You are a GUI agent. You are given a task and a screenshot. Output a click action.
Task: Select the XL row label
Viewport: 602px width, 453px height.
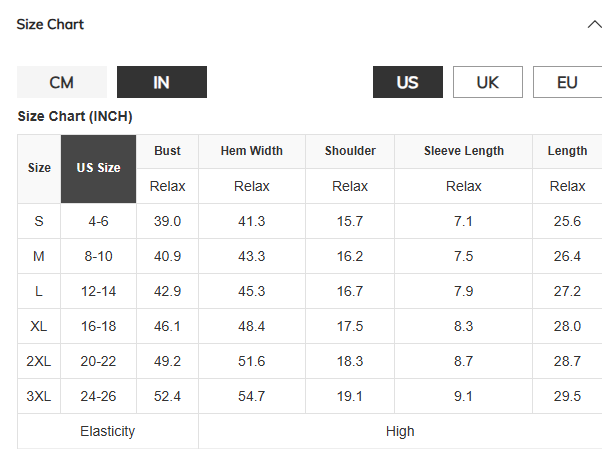coord(39,326)
